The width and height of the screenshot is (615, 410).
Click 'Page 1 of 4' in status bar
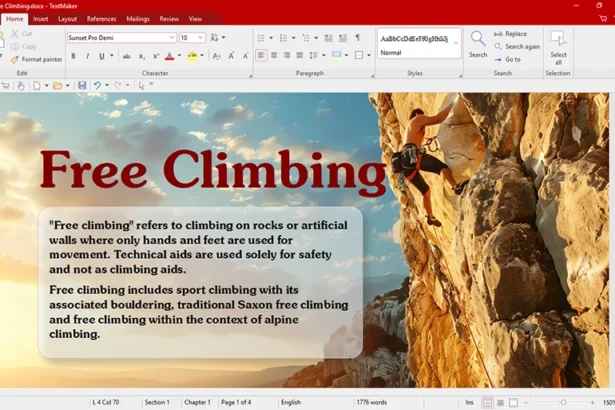(236, 402)
